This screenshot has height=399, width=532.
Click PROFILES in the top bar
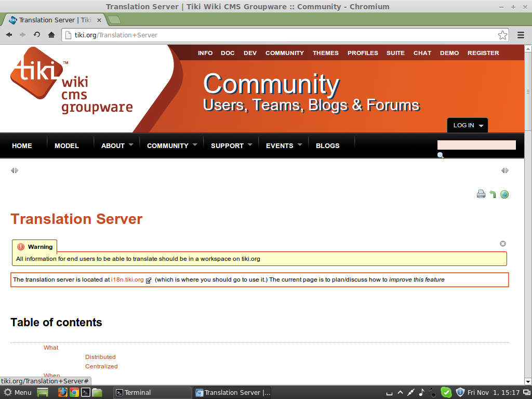[363, 53]
